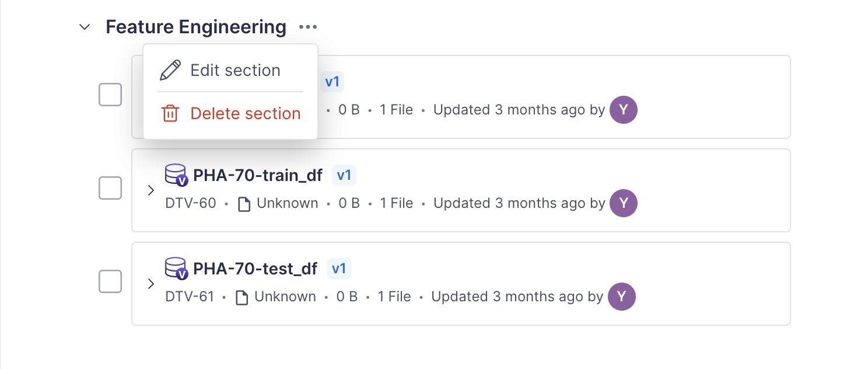Choose Delete section from the menu
The height and width of the screenshot is (369, 868).
(245, 113)
